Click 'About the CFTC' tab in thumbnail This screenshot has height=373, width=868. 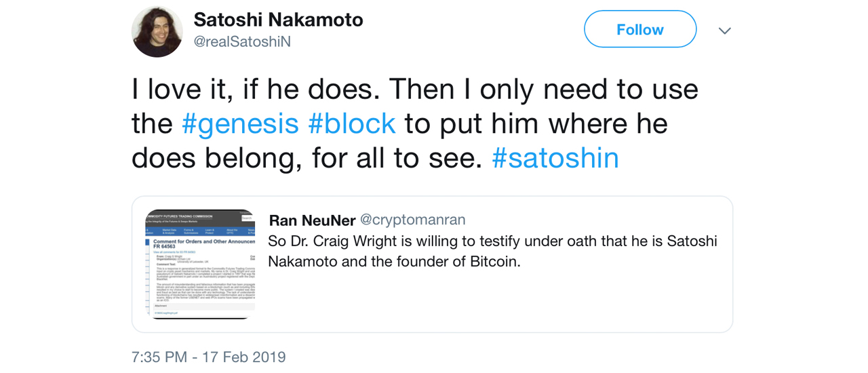point(231,231)
